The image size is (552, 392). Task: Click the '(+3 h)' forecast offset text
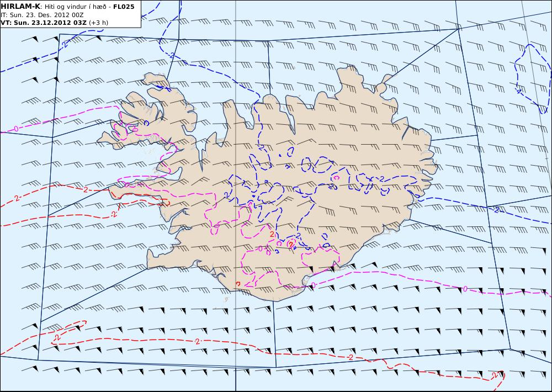pyautogui.click(x=99, y=23)
